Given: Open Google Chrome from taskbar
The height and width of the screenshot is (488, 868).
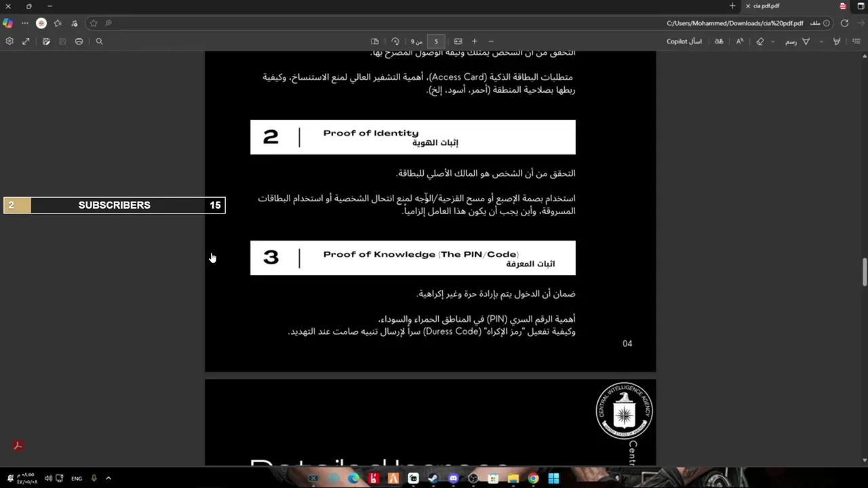Looking at the screenshot, I should click(534, 479).
